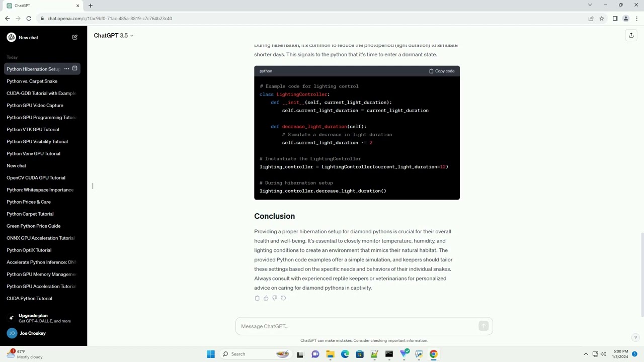Open Python vs. Carpet Snake chat
Screen dimensions: 644x362
42,81
